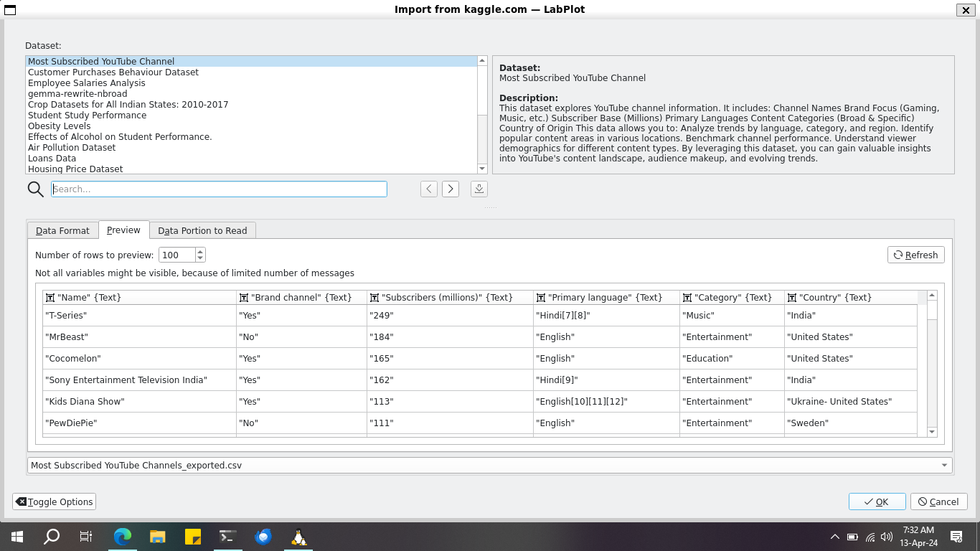Select Student Study Performance dataset
This screenshot has width=980, height=551.
251,116
